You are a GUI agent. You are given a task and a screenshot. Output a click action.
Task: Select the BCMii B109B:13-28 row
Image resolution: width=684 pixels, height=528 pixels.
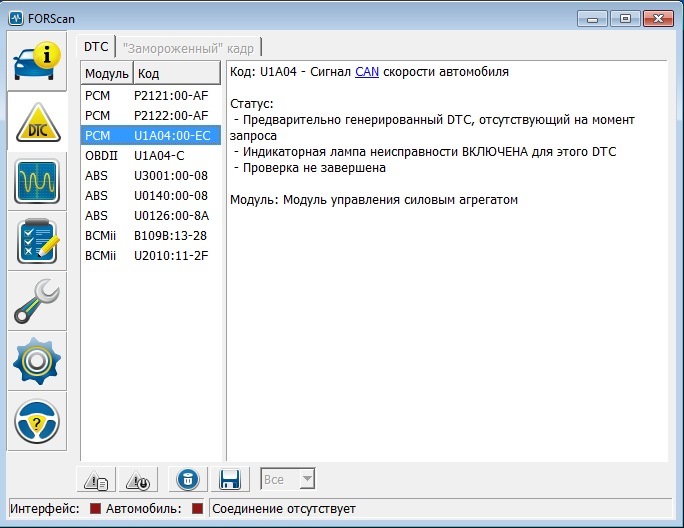tap(151, 236)
